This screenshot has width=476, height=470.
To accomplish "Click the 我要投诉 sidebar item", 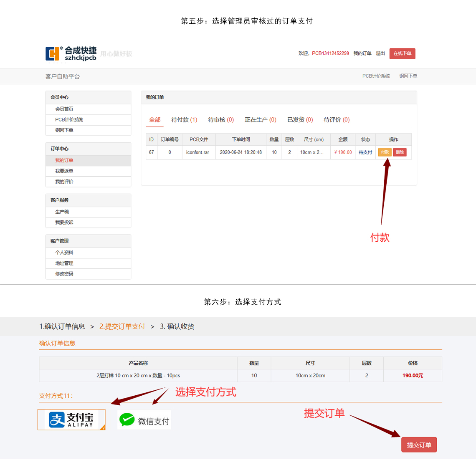I will (64, 222).
